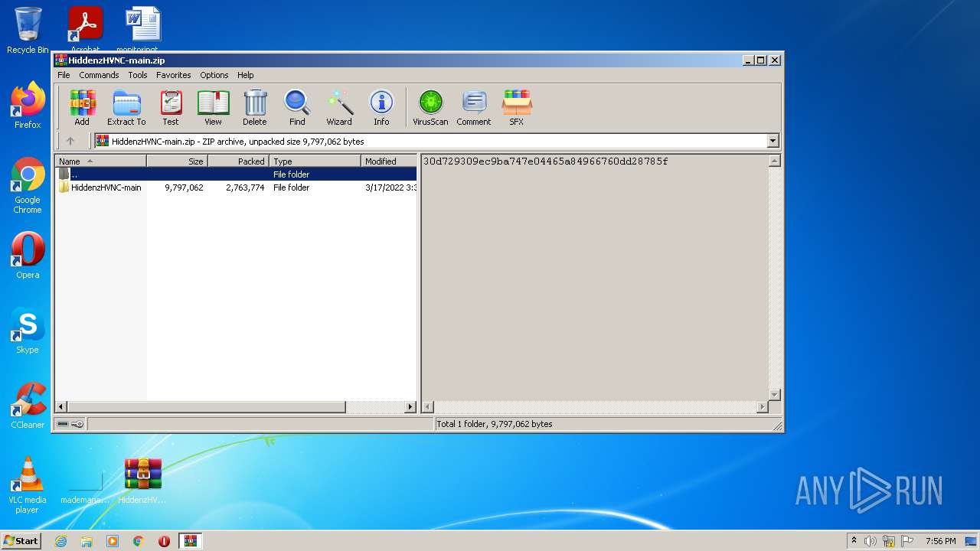
Task: Open the Help menu
Action: click(245, 75)
